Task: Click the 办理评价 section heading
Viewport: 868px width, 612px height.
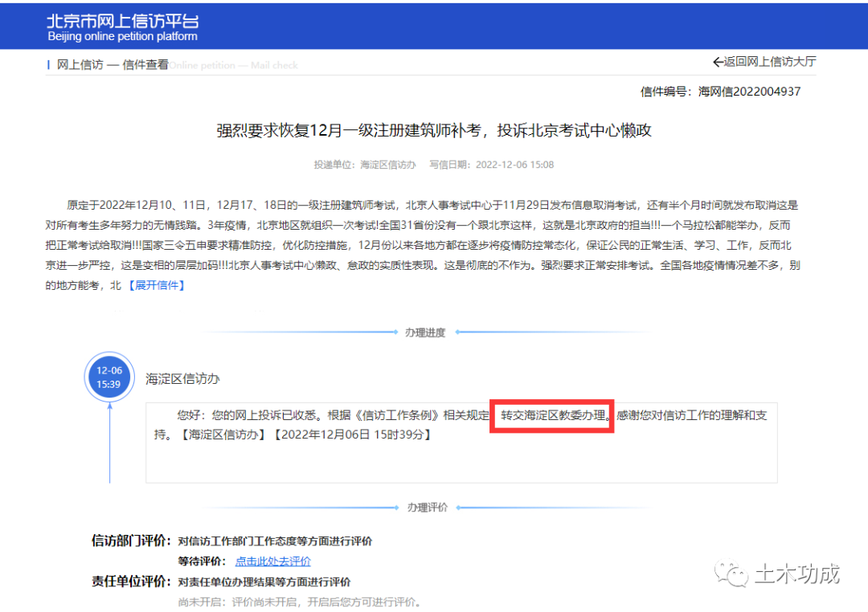Action: click(x=428, y=508)
